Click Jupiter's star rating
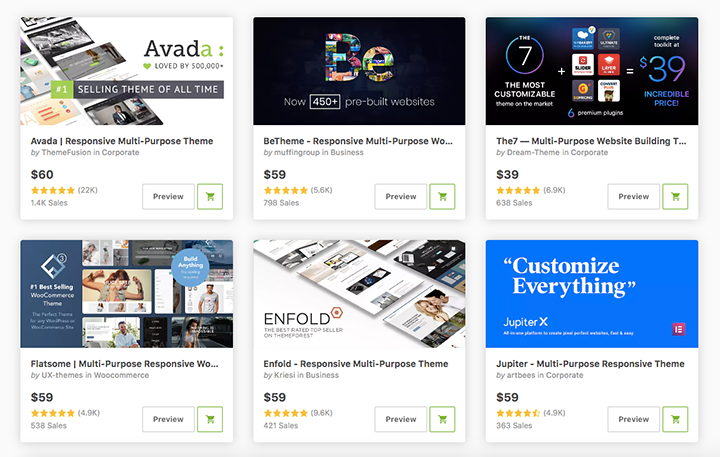The height and width of the screenshot is (457, 720). click(x=518, y=413)
